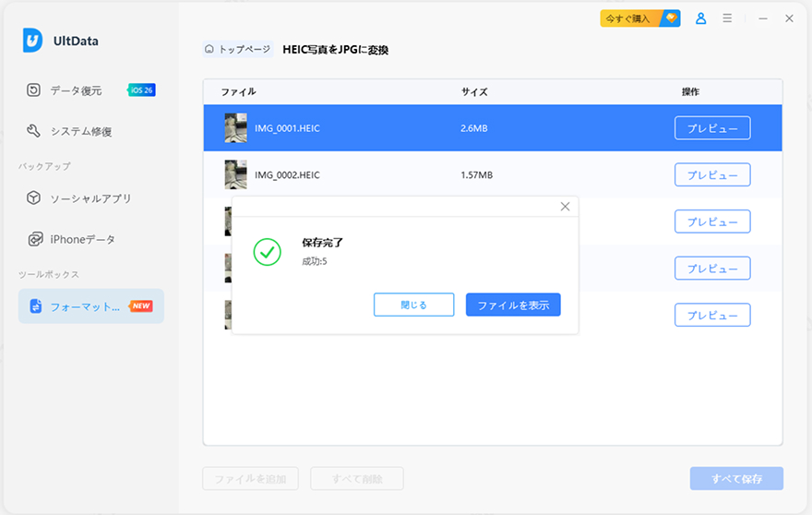The width and height of the screenshot is (812, 515).
Task: Click the すべて削除 delete all button
Action: click(x=357, y=479)
